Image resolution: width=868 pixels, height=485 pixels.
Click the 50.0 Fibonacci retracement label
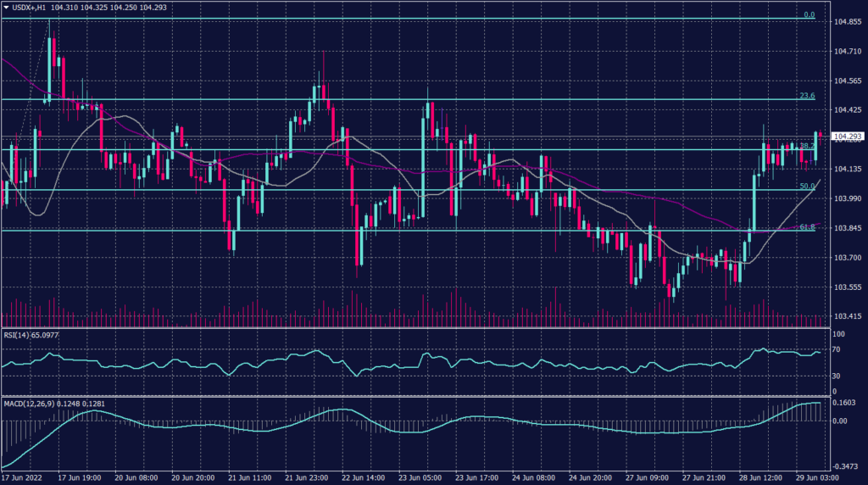coord(807,186)
